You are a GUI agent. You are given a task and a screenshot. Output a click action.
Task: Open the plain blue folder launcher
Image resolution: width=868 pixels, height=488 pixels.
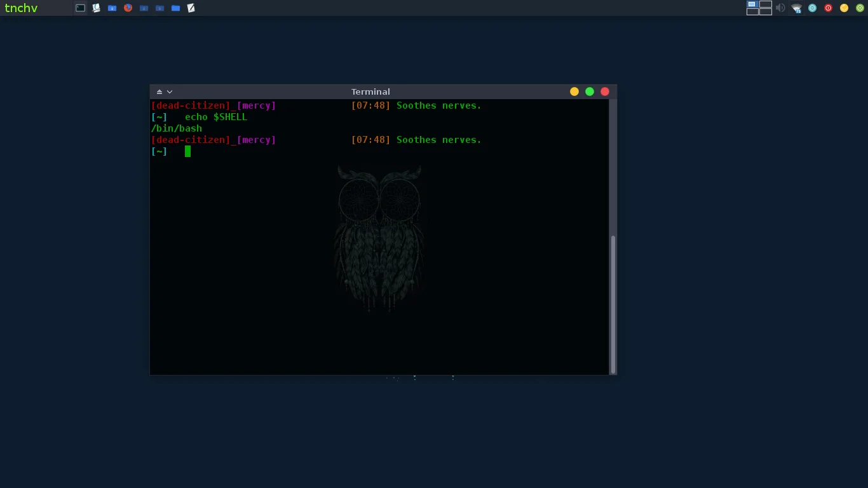175,8
